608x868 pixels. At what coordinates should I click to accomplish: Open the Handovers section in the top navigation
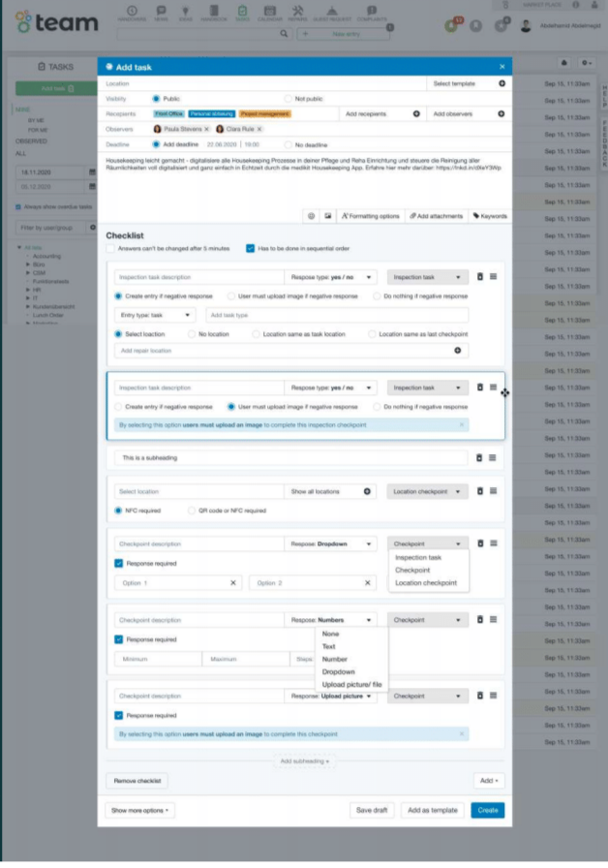132,14
